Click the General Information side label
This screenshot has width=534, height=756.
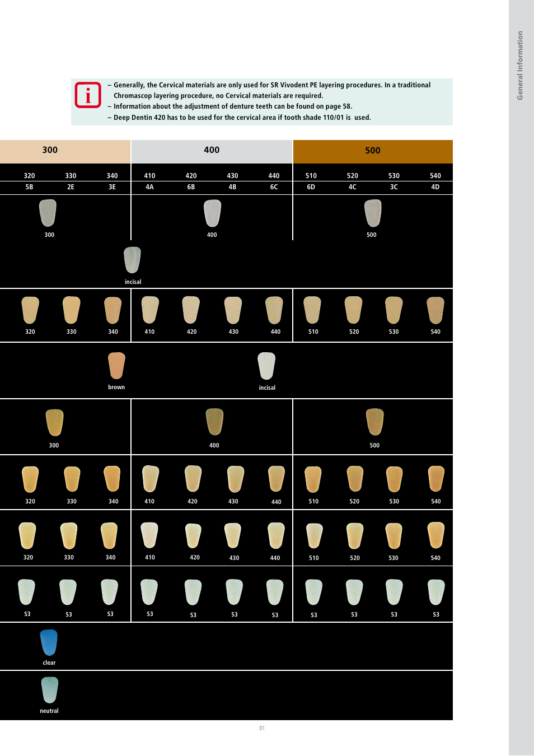pyautogui.click(x=520, y=66)
